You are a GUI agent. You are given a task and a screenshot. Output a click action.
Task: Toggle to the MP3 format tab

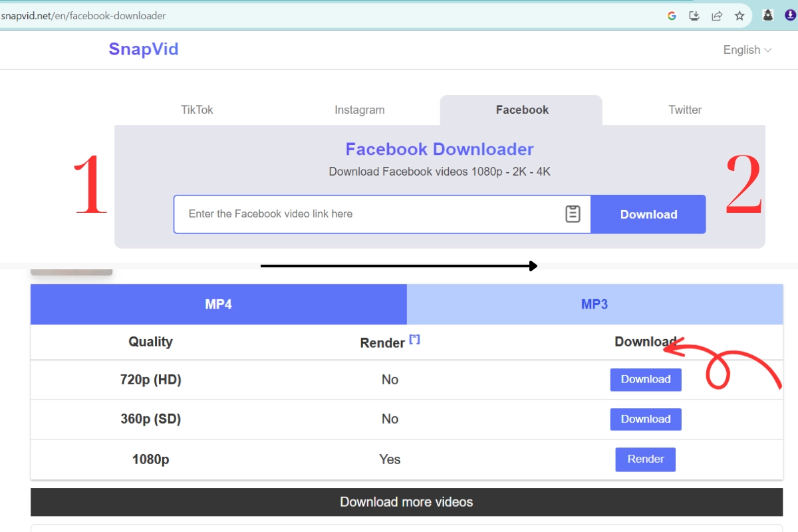pos(595,304)
